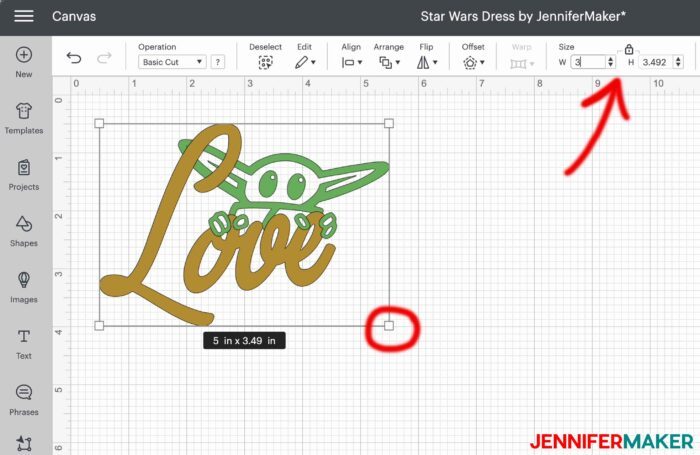Click the bottom partially visible sidebar icon

tap(24, 444)
